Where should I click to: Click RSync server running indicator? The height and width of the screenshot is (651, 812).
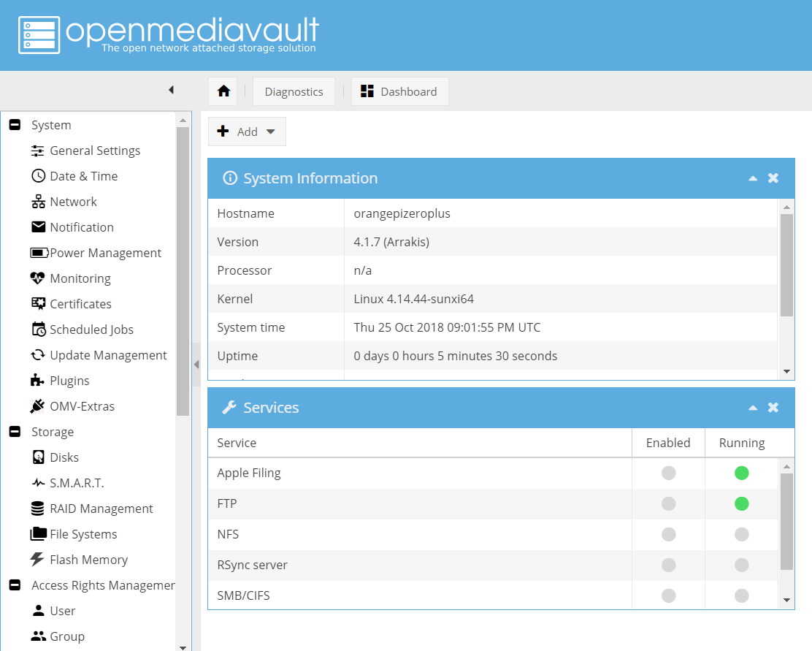742,565
